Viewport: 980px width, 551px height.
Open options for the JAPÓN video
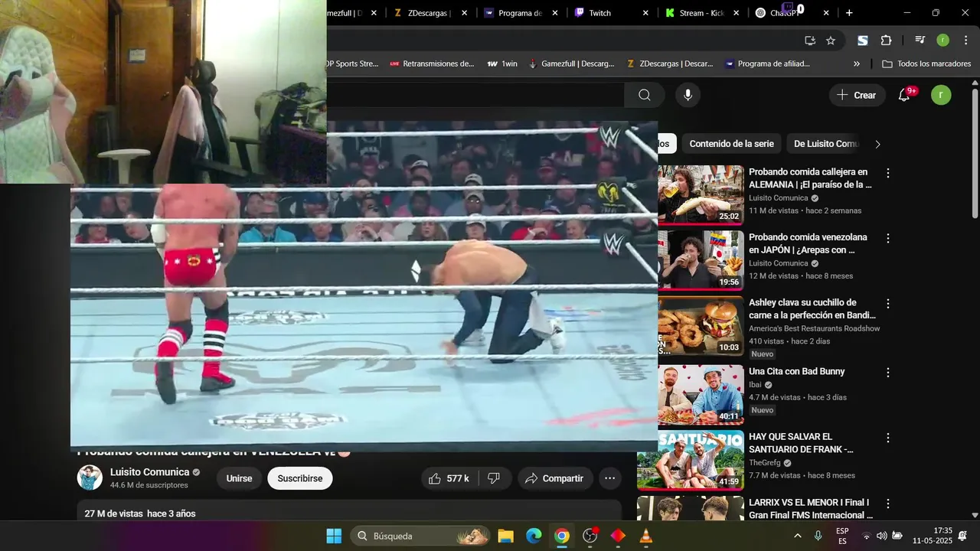point(888,239)
